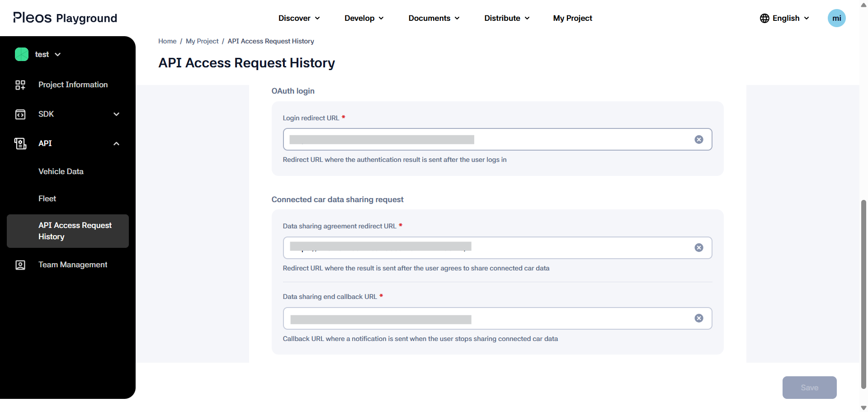
Task: Click the SDK code icon in sidebar
Action: click(x=20, y=114)
